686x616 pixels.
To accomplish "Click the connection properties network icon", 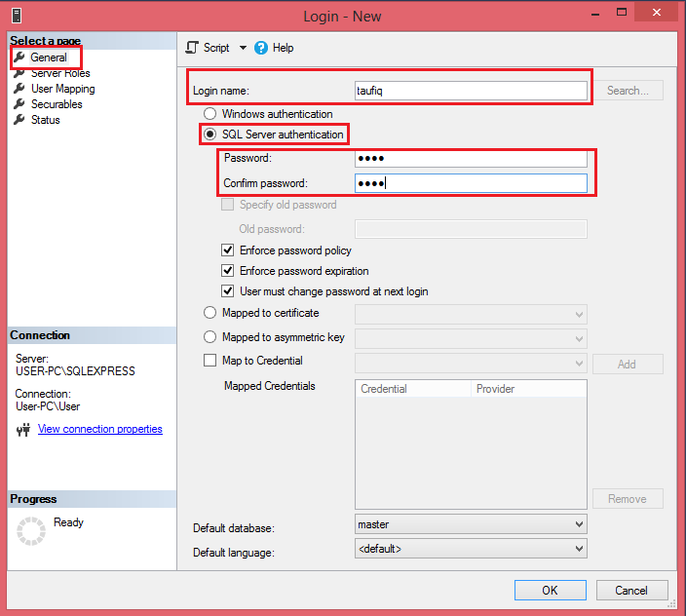I will [x=23, y=430].
